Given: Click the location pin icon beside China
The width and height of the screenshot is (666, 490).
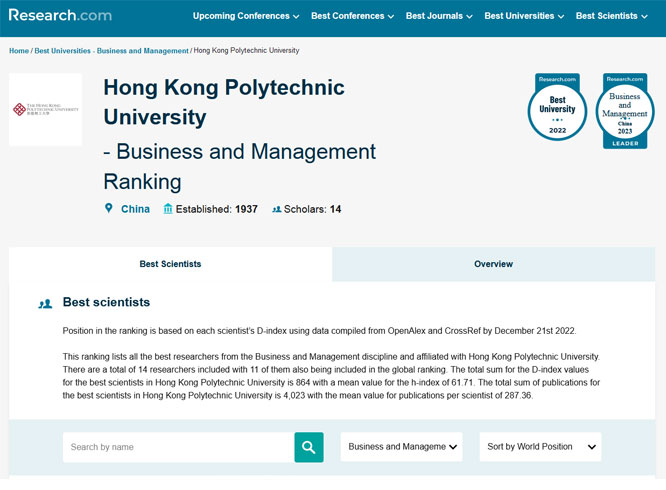Looking at the screenshot, I should pyautogui.click(x=109, y=209).
